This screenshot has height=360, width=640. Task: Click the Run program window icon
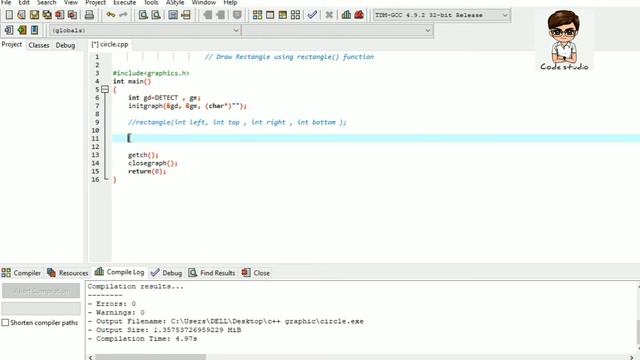click(x=270, y=15)
